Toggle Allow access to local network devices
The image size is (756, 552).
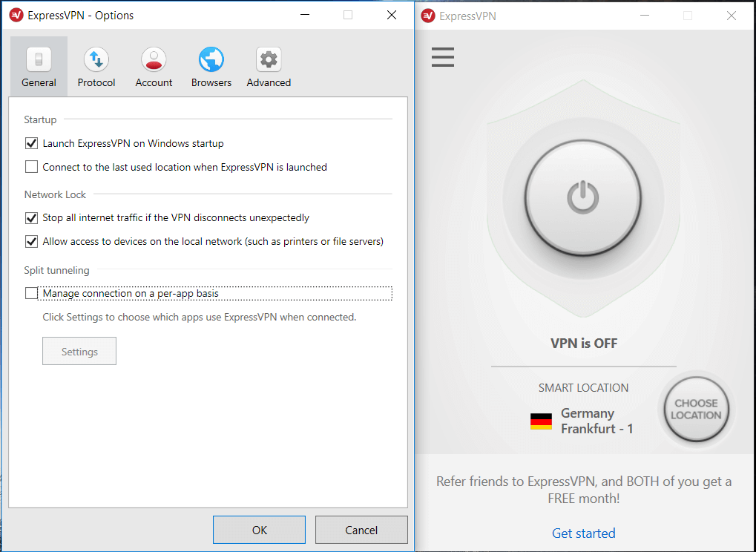(x=31, y=242)
